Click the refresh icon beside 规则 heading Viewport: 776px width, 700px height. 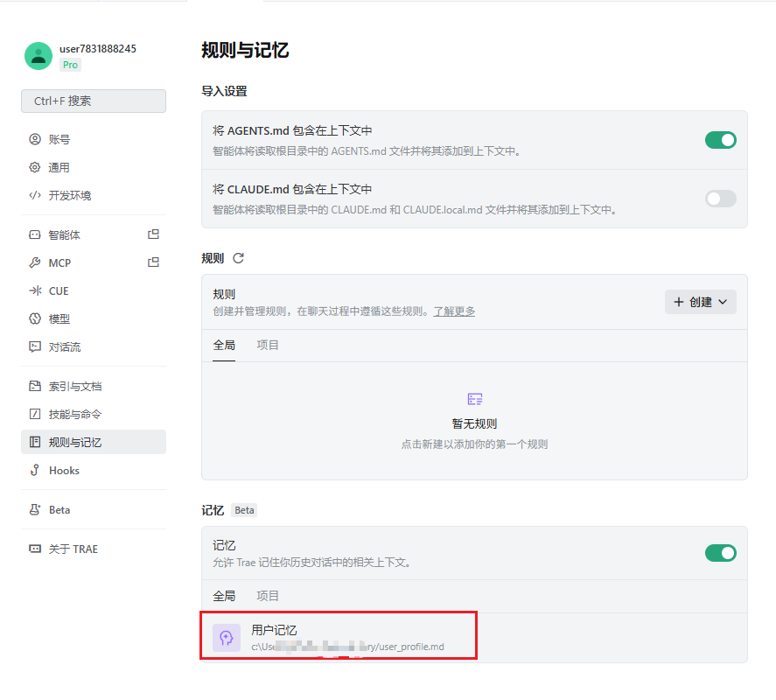[x=239, y=258]
